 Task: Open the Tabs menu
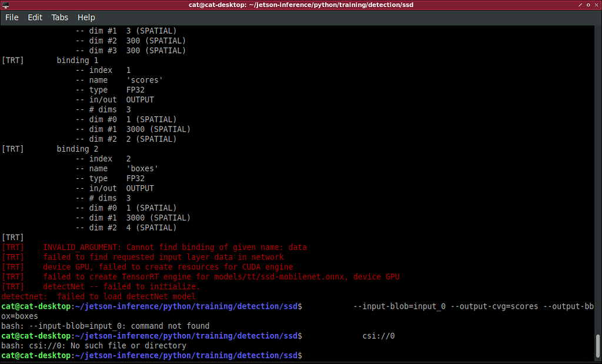point(59,17)
